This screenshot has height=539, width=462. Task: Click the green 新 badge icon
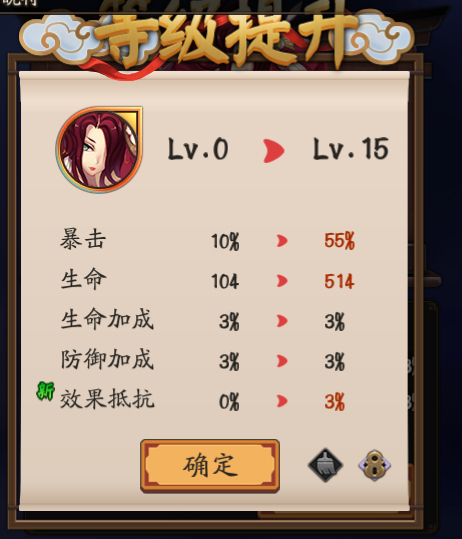(x=45, y=391)
